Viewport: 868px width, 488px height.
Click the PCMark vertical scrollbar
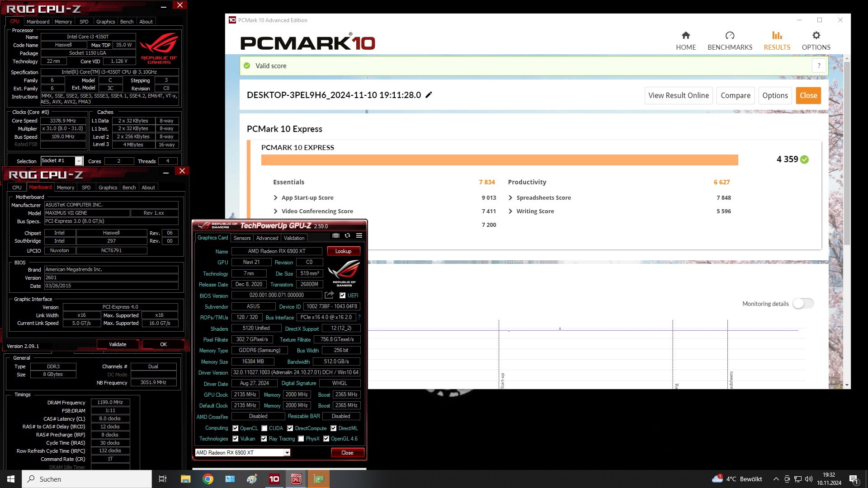point(847,154)
